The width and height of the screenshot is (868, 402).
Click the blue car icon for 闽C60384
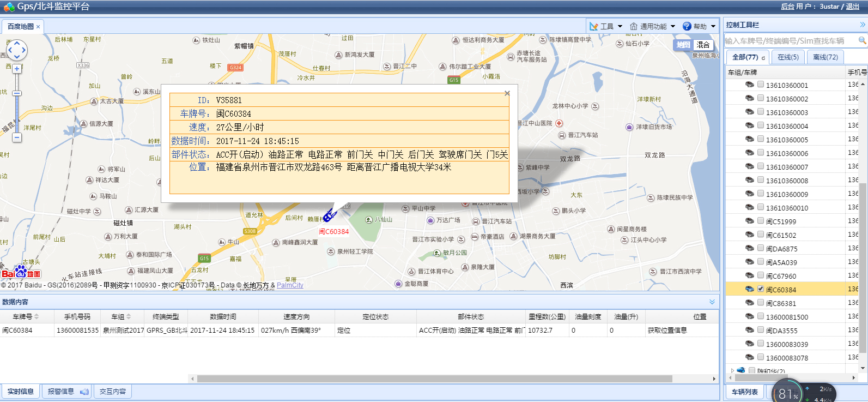(750, 289)
